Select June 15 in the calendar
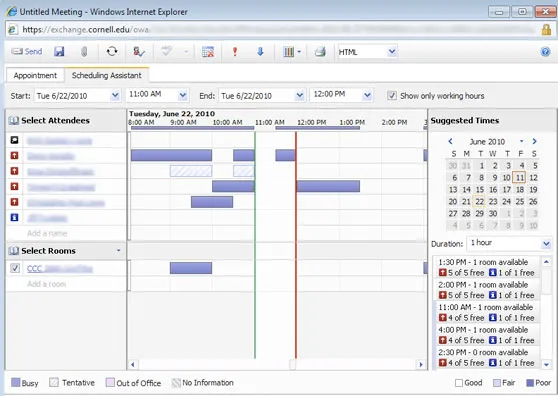558x396 pixels. 479,190
